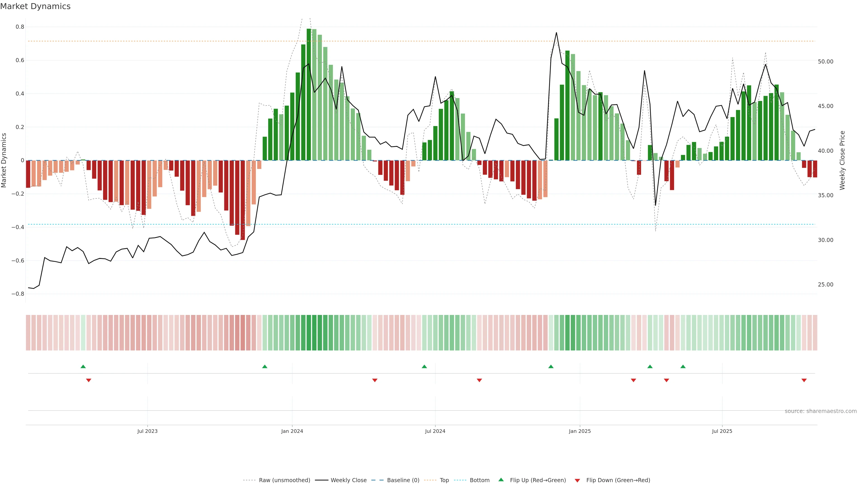Click the last red flip-down marker on the right
868x488 pixels.
pyautogui.click(x=804, y=380)
